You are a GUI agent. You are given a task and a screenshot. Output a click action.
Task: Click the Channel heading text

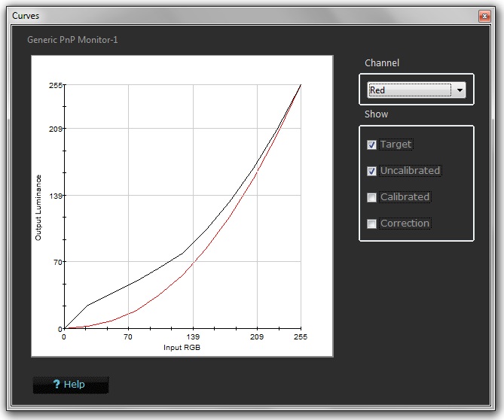click(382, 63)
